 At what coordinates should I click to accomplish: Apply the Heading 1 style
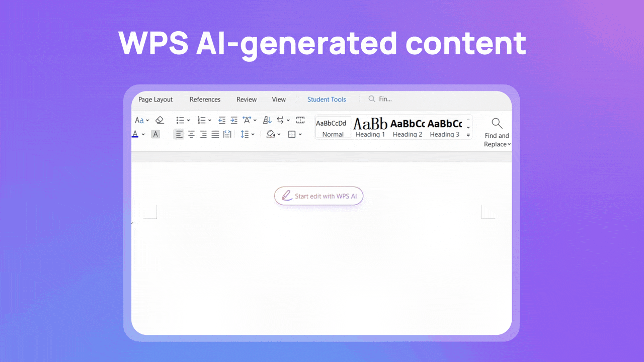(370, 128)
